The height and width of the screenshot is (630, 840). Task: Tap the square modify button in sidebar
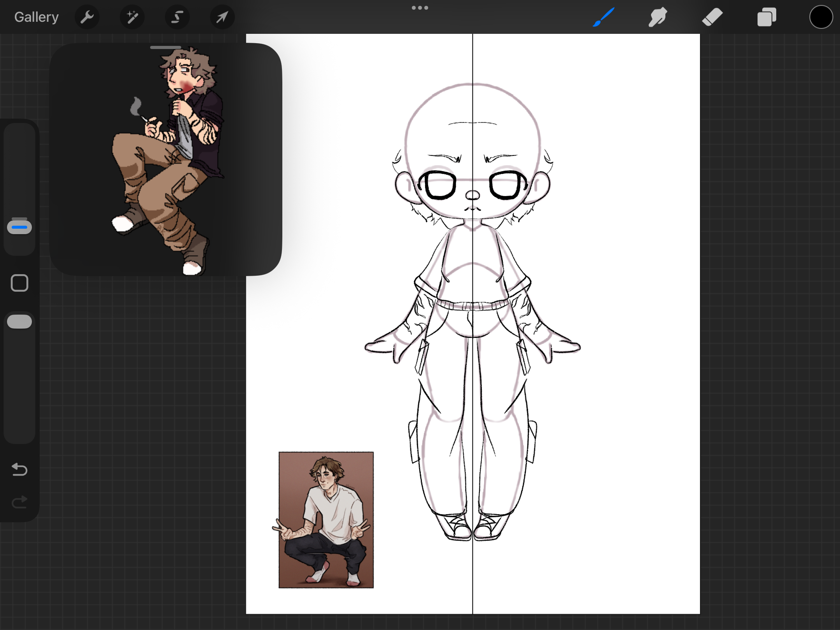coord(19,283)
